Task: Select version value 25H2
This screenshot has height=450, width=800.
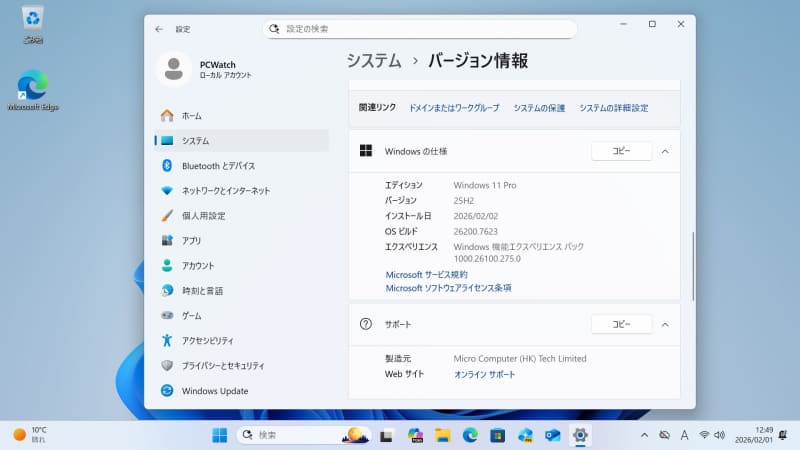Action: (x=464, y=201)
